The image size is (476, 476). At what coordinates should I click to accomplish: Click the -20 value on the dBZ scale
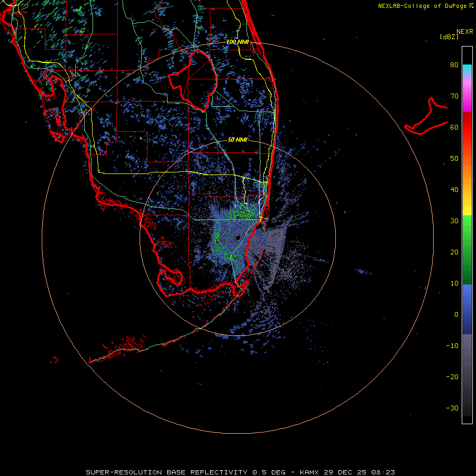click(452, 377)
